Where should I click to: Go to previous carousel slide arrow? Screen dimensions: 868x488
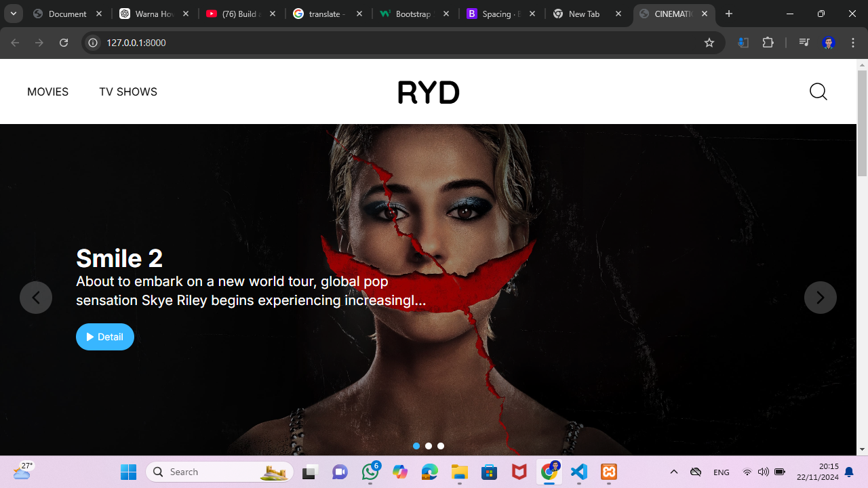(x=36, y=298)
